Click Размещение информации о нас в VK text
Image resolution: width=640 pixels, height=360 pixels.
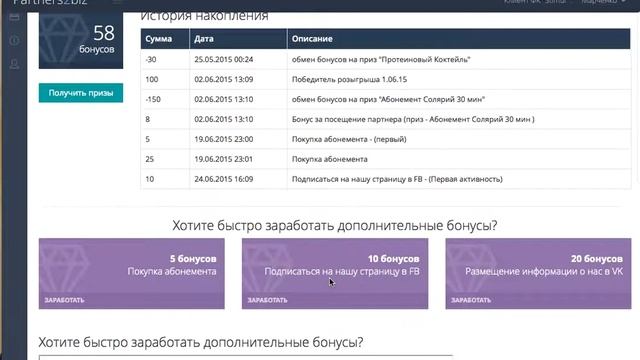pyautogui.click(x=544, y=271)
